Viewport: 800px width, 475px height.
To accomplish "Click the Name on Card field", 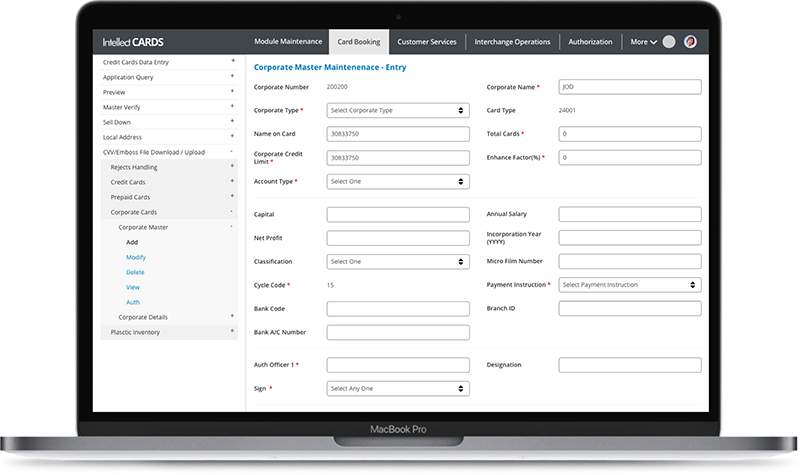I will coord(398,134).
